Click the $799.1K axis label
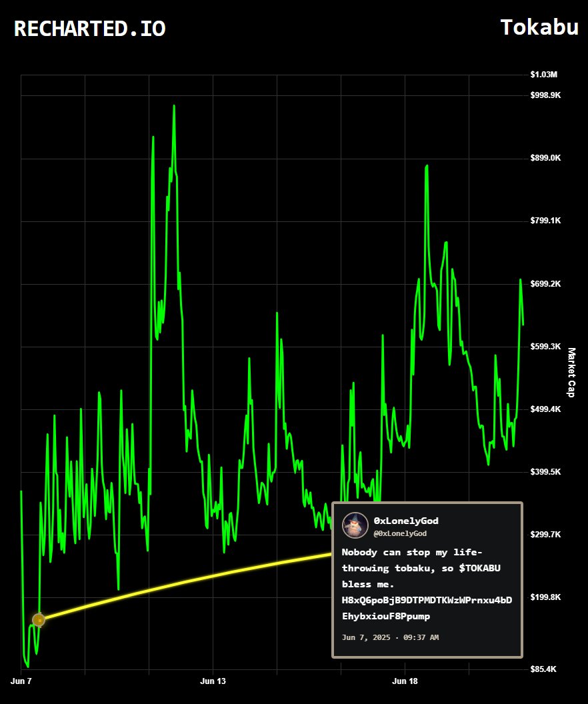Viewport: 588px width, 704px height. pos(545,221)
